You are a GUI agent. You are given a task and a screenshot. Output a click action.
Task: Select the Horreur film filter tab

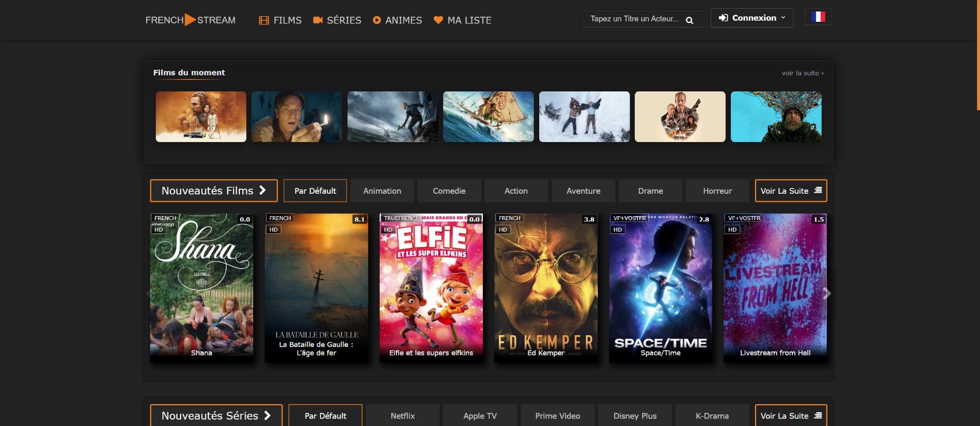718,191
